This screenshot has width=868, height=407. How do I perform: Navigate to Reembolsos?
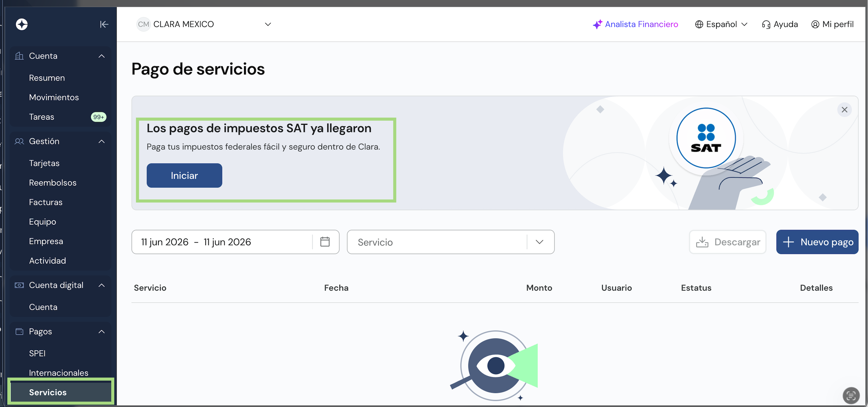click(52, 182)
